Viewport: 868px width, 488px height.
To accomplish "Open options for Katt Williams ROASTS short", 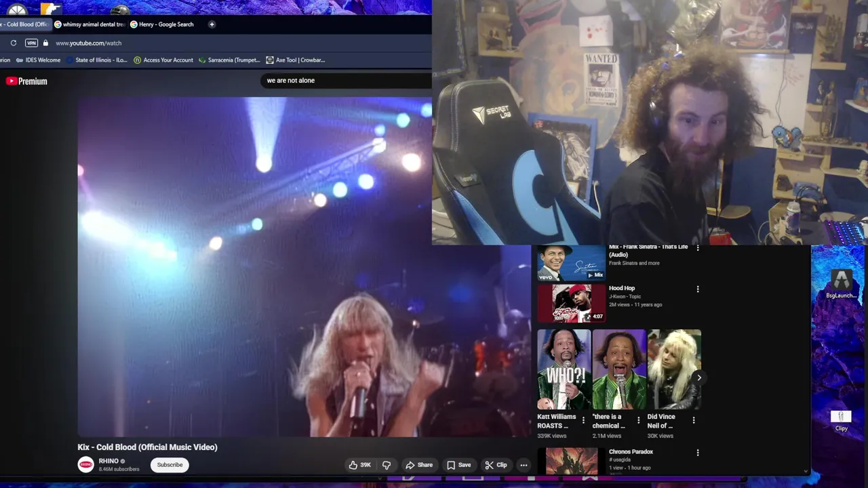I will tap(583, 420).
